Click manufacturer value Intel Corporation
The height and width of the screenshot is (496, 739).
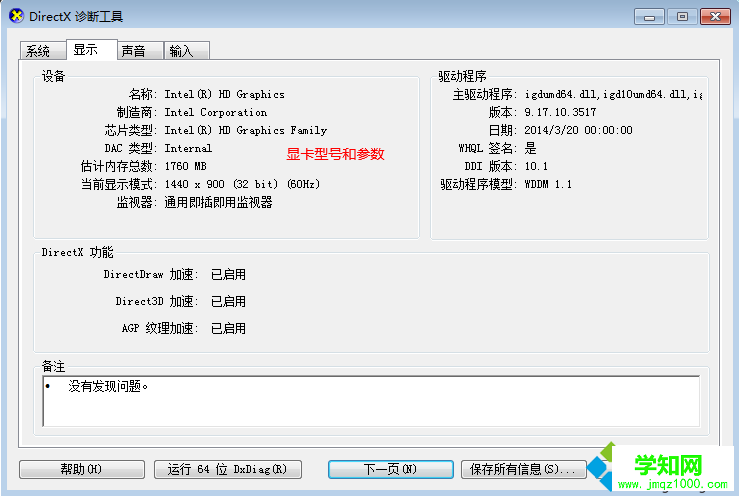tap(215, 112)
